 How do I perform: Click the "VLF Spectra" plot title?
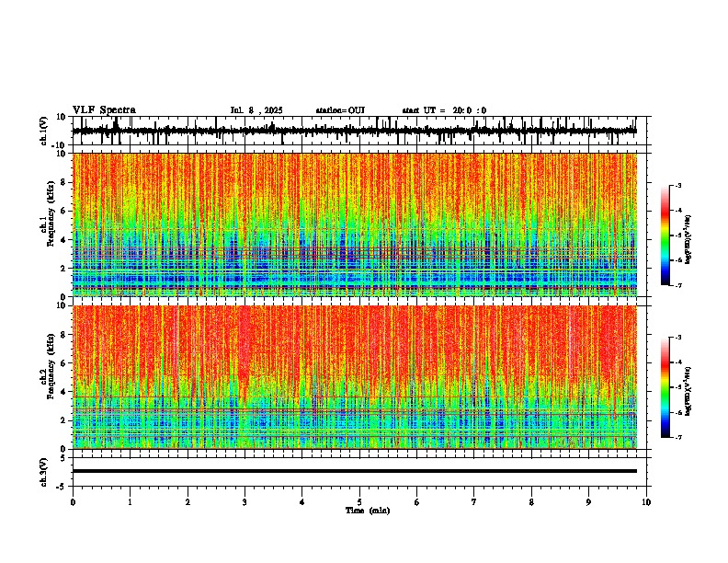tap(104, 109)
